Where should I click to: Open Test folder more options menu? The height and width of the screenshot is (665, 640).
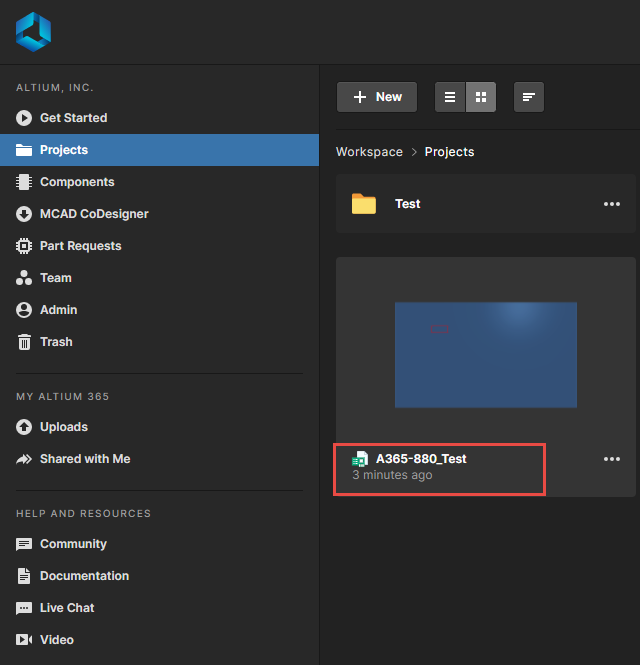pos(612,204)
